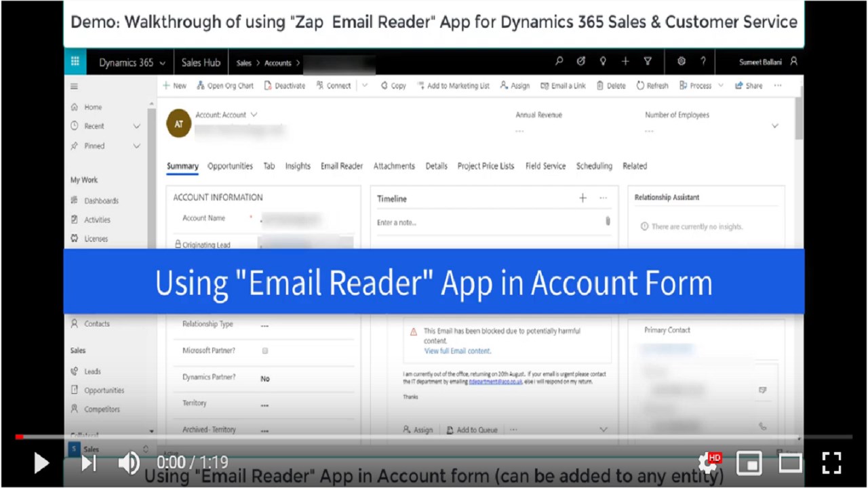The image size is (868, 488).
Task: Select Related tab
Action: tap(635, 166)
